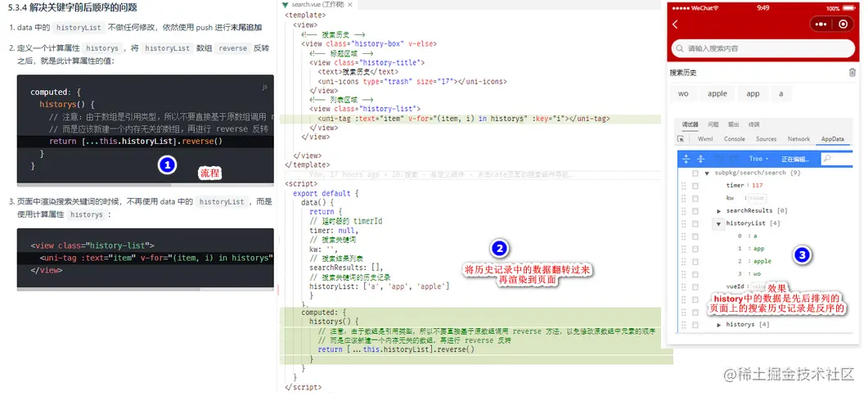868x396 pixels.
Task: Click the 'timer: null,' line in editor
Action: tap(334, 231)
